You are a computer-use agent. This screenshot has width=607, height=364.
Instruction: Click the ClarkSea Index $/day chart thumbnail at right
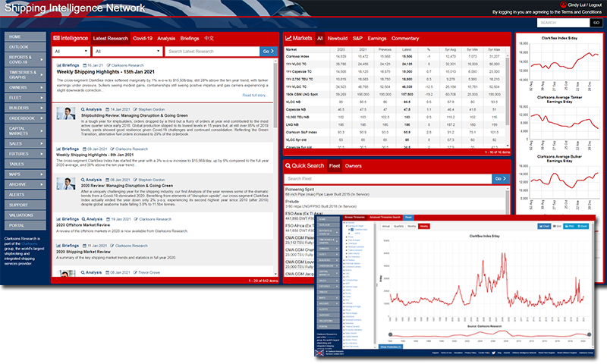coord(559,64)
